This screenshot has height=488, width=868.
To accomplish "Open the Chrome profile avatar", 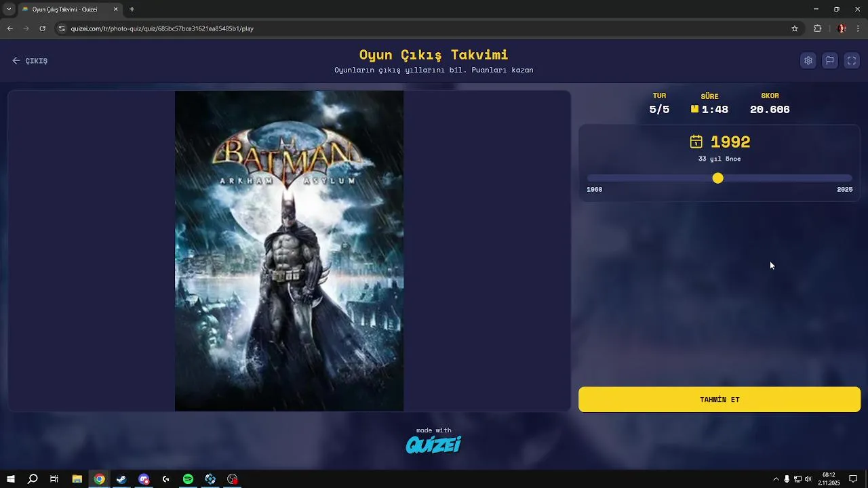I will [842, 28].
